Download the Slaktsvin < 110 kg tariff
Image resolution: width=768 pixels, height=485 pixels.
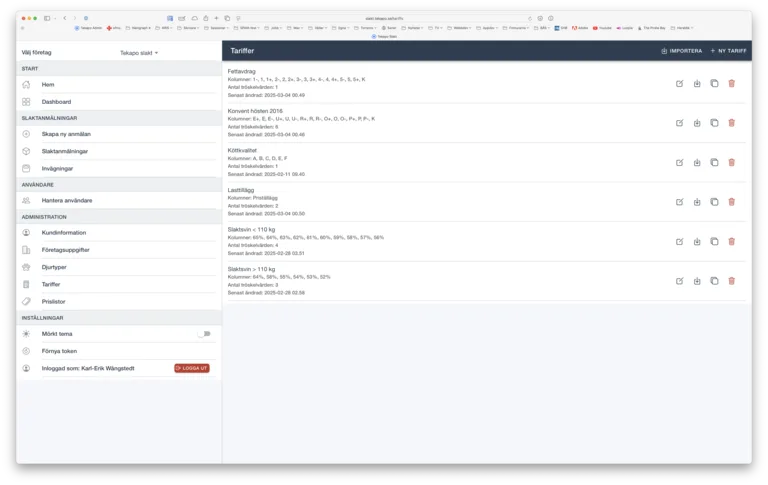697,242
